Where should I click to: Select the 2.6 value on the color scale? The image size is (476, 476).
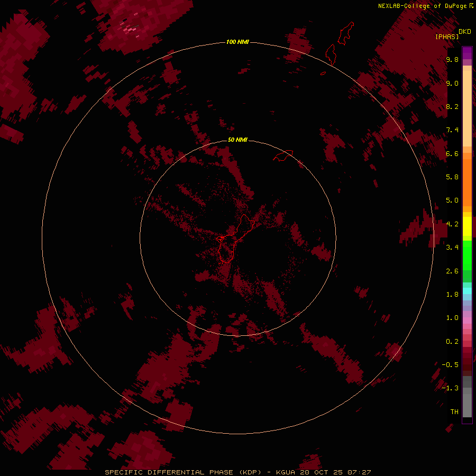click(452, 271)
